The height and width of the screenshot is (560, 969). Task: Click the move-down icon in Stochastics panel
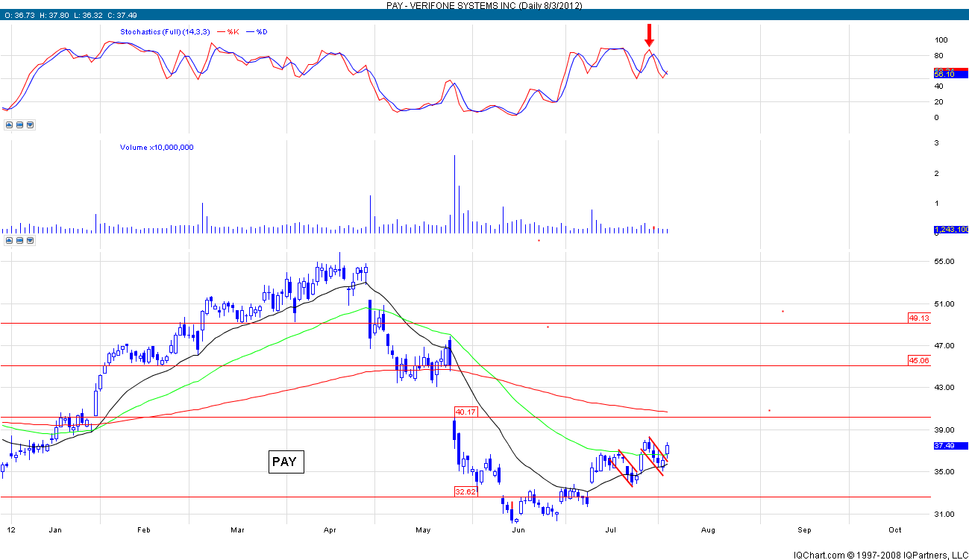[x=30, y=125]
